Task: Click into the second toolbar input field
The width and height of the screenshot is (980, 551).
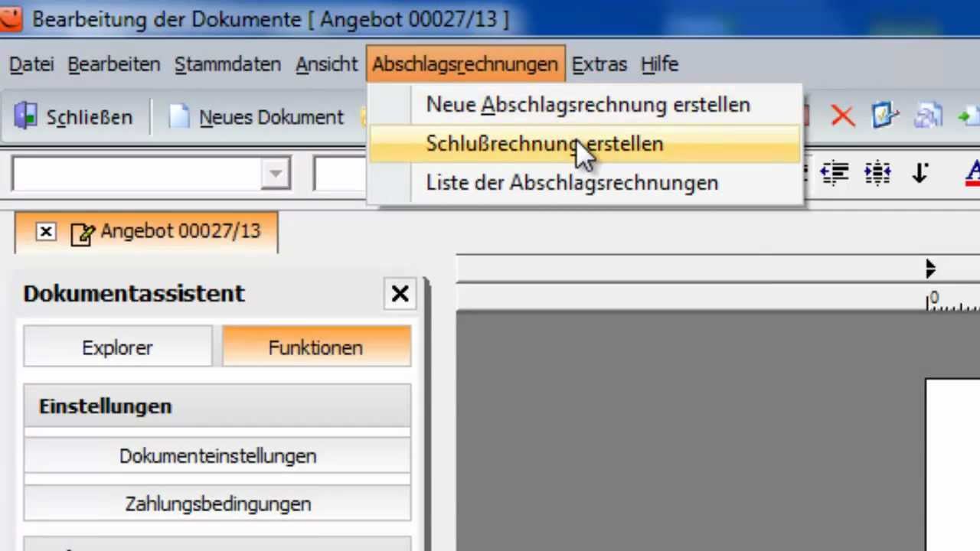Action: point(340,174)
